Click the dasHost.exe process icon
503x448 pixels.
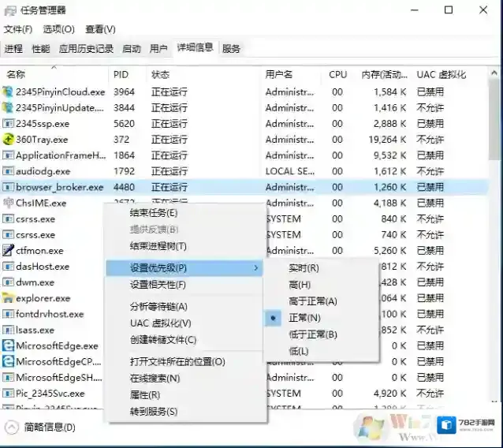(x=8, y=267)
